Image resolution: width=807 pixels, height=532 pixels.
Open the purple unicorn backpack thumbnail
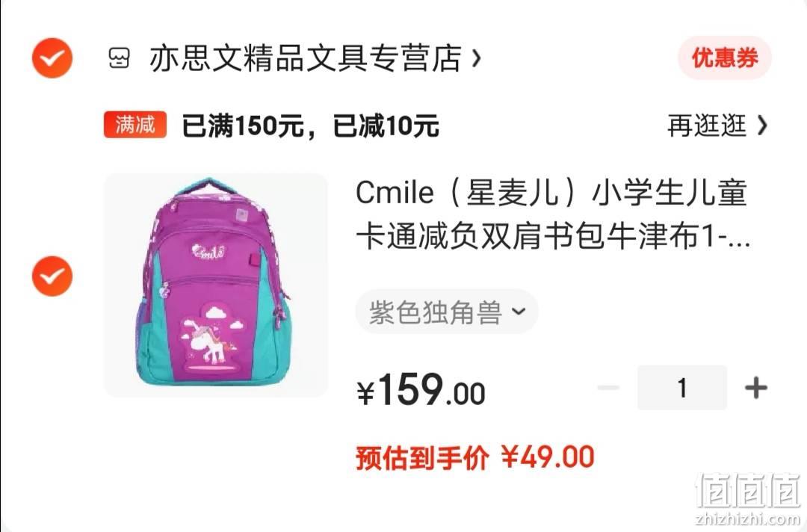216,285
